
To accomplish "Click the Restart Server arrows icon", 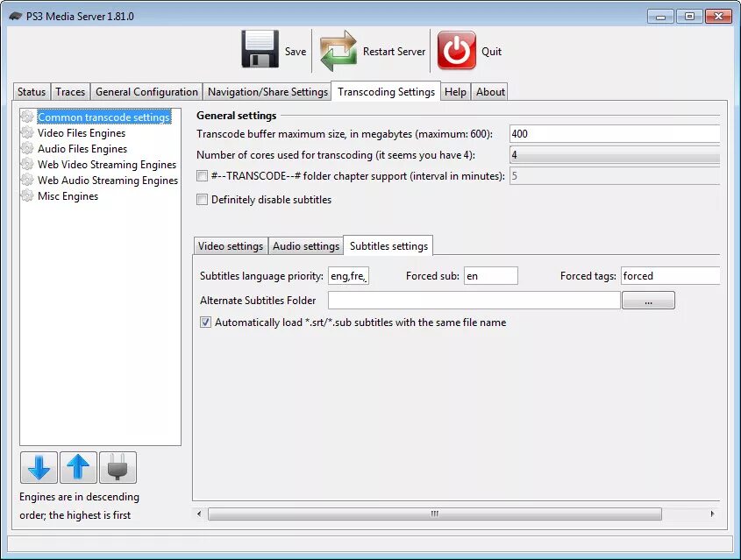I will tap(338, 51).
